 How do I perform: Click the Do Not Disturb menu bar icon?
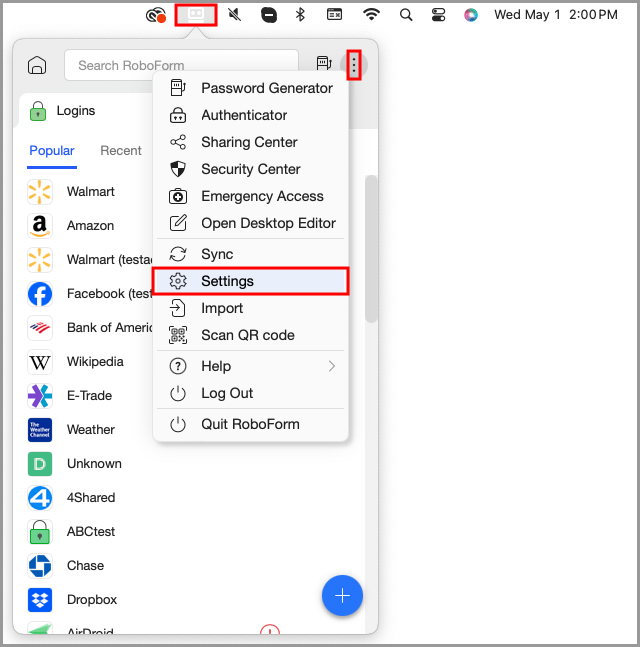(269, 15)
